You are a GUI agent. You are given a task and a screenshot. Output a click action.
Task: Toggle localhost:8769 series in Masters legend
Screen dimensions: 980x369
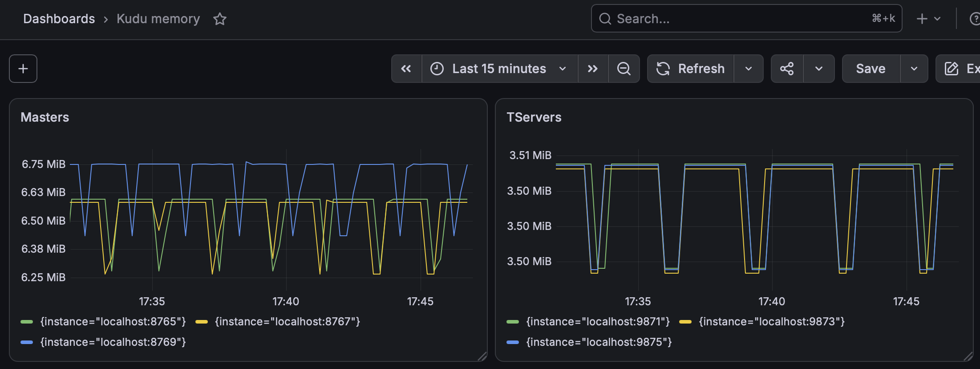pos(113,342)
